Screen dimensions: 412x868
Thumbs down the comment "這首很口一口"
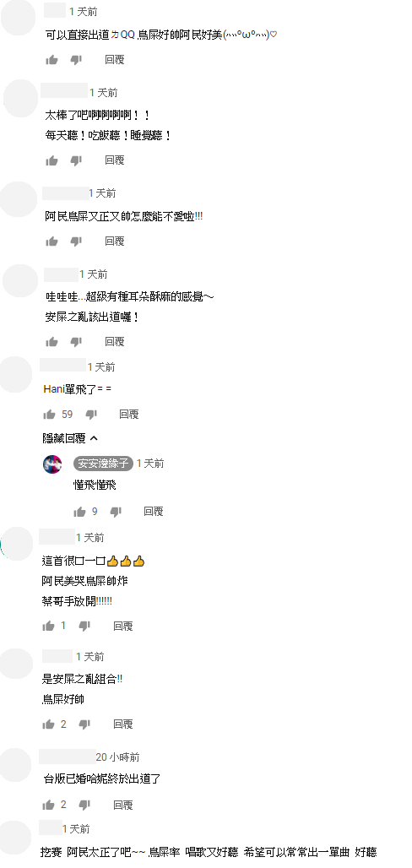click(84, 626)
